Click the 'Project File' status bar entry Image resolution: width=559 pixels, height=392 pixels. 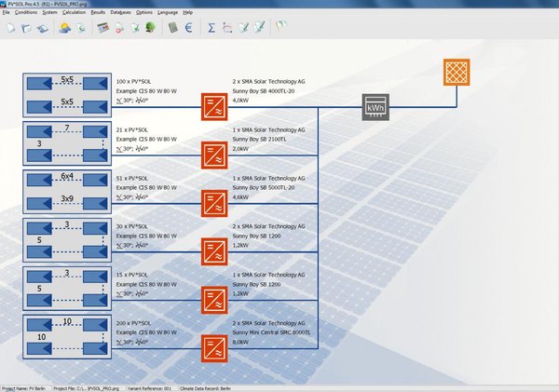click(87, 388)
